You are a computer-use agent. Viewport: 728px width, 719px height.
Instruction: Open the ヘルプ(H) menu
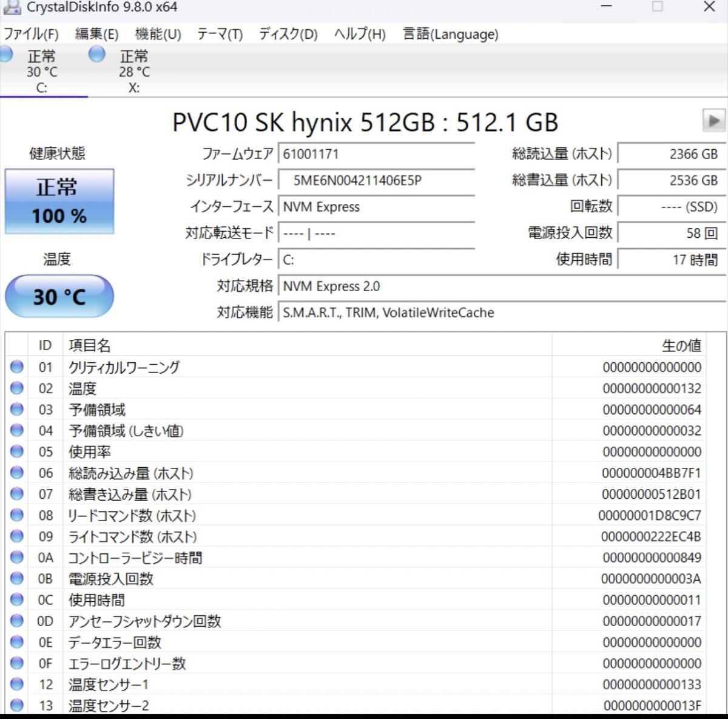point(360,34)
